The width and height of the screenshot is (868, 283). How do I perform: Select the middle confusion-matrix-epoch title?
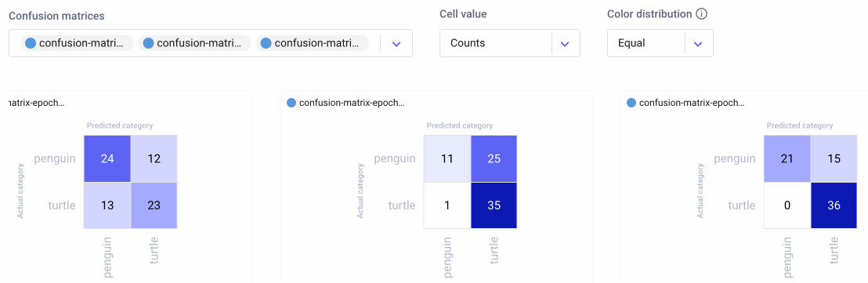pyautogui.click(x=352, y=103)
